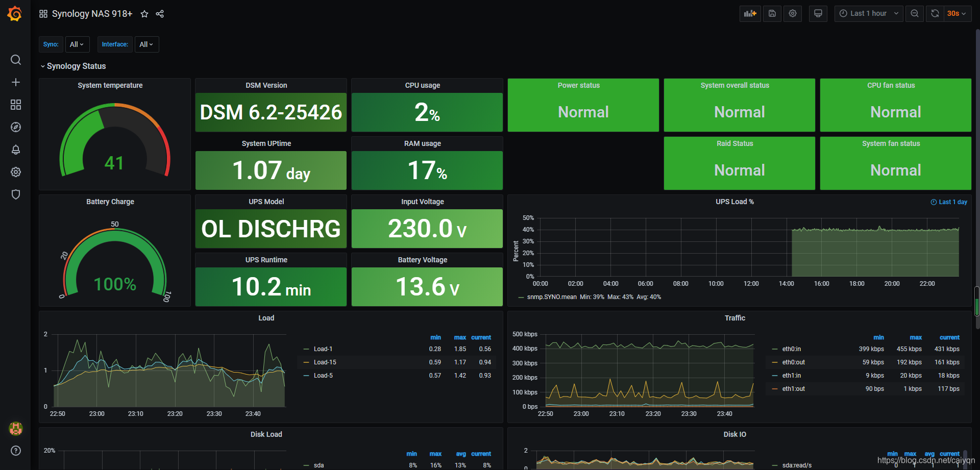
Task: Toggle Load-15 series in legend
Action: pyautogui.click(x=325, y=362)
